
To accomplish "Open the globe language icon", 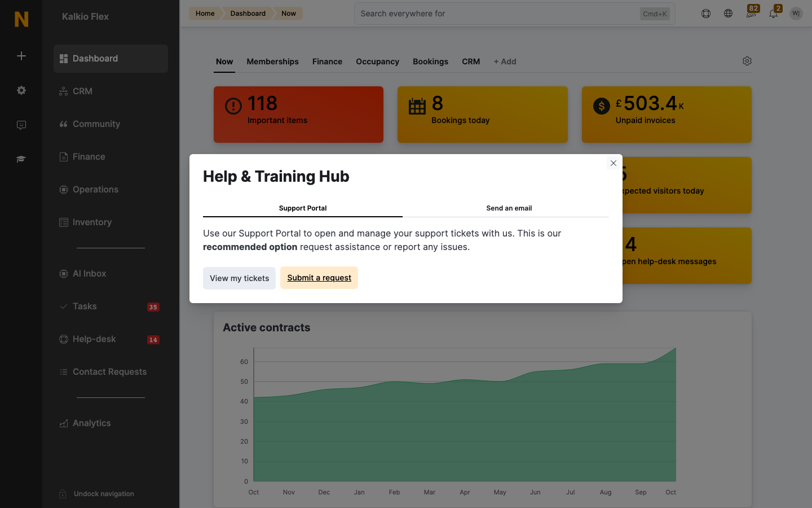I will coord(729,14).
